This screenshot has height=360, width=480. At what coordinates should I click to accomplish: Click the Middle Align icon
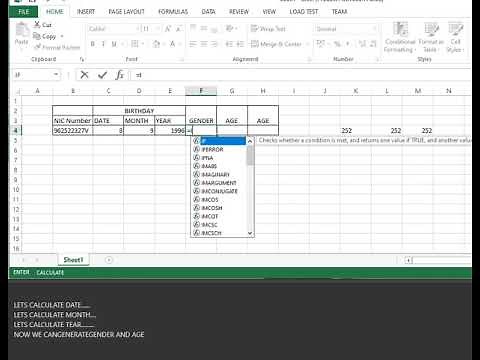coord(204,28)
